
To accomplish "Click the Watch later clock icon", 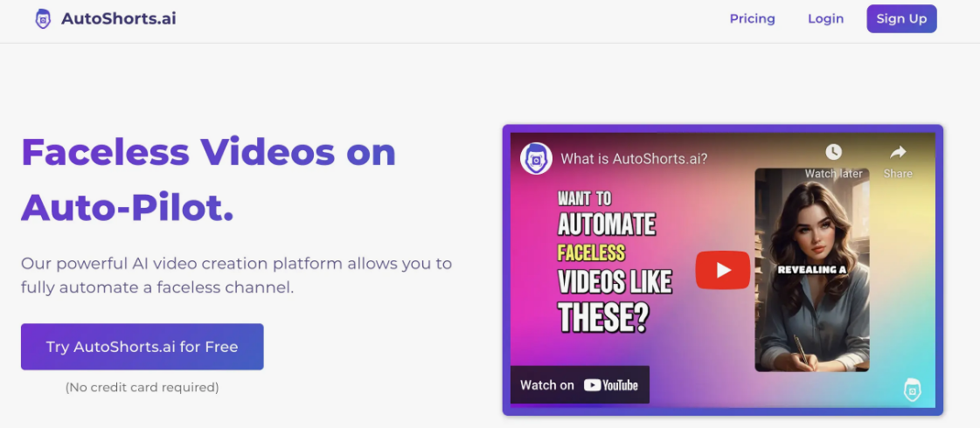I will [833, 152].
